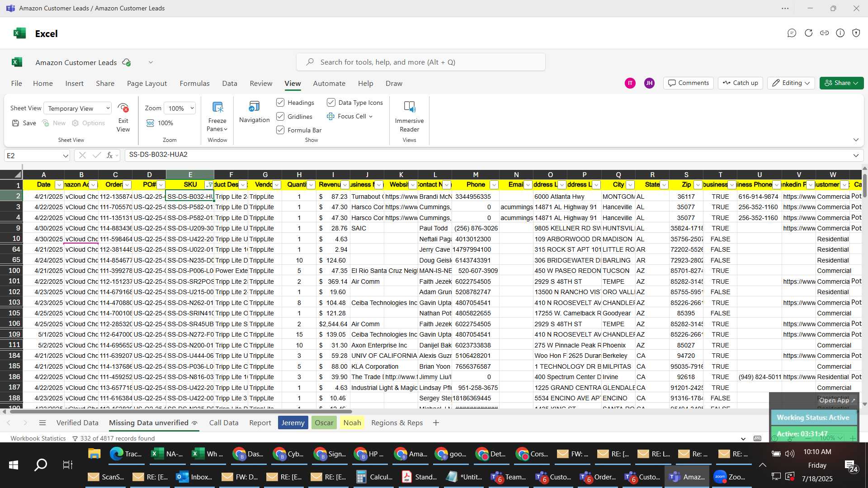The height and width of the screenshot is (488, 868).
Task: Switch to the Call Data sheet
Action: (223, 423)
